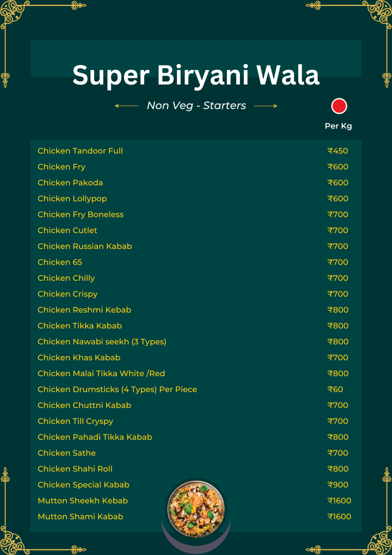The height and width of the screenshot is (555, 392).
Task: Select the Super Biryani Wala title
Action: click(x=195, y=75)
